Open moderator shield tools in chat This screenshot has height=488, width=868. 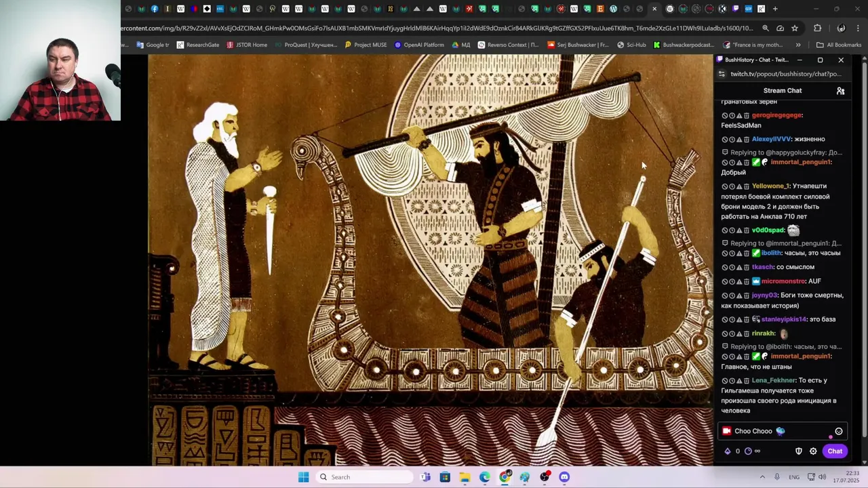799,451
